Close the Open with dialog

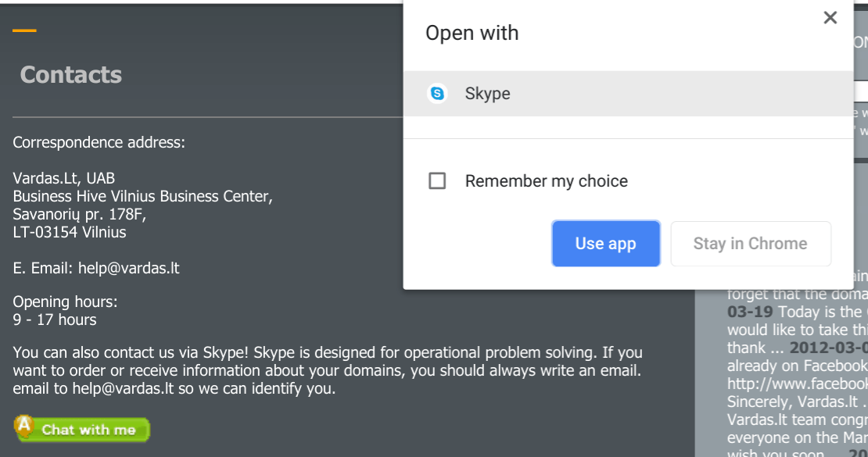pyautogui.click(x=830, y=18)
